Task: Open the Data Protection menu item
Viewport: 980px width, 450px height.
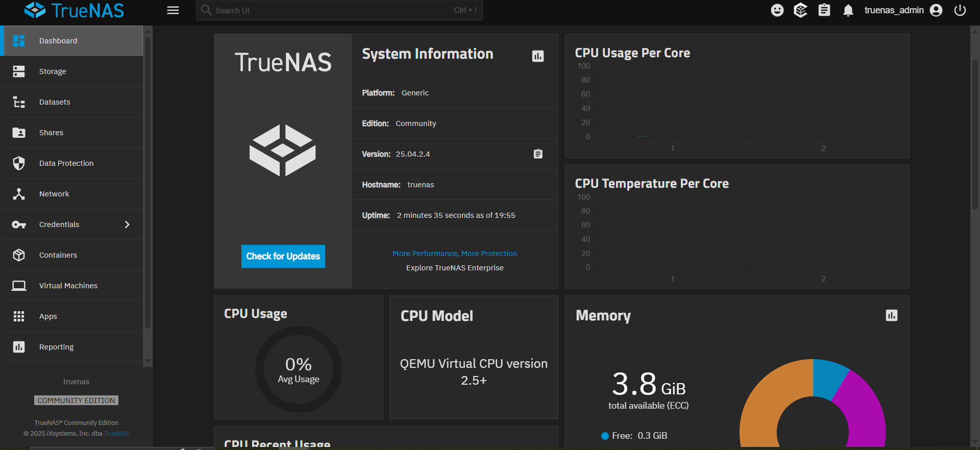Action: click(x=72, y=163)
